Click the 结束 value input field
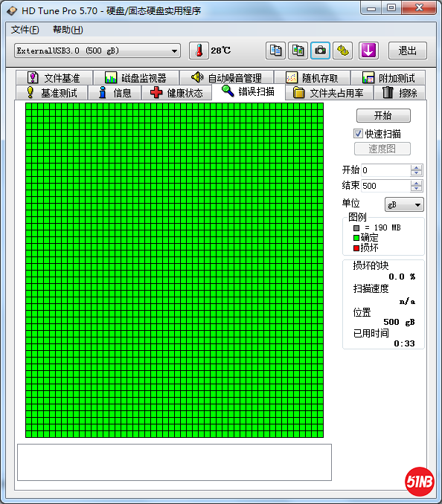 tap(385, 186)
